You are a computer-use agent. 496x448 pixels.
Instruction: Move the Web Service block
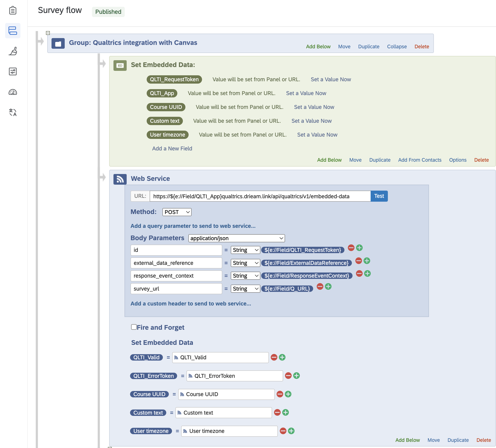pos(433,440)
